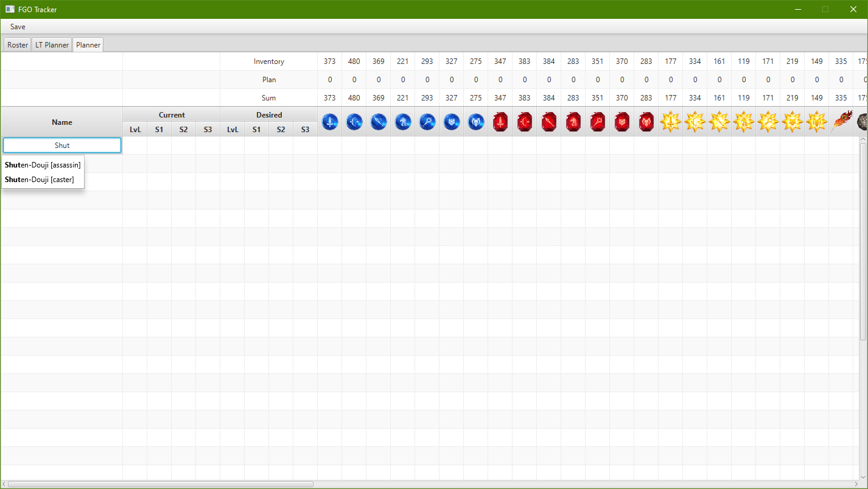Image resolution: width=868 pixels, height=489 pixels.
Task: Click Inventory value 275
Action: pos(476,62)
